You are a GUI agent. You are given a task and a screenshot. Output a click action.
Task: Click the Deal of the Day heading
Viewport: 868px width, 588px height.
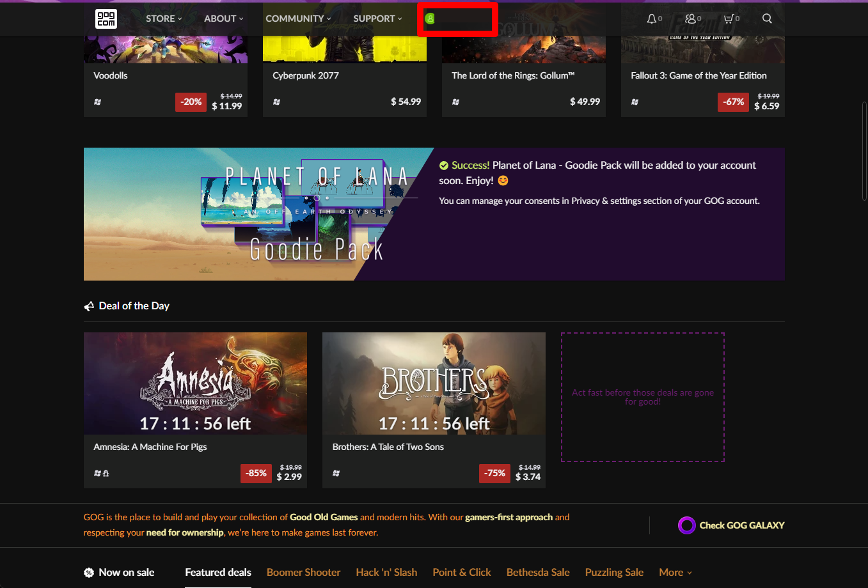click(x=134, y=306)
